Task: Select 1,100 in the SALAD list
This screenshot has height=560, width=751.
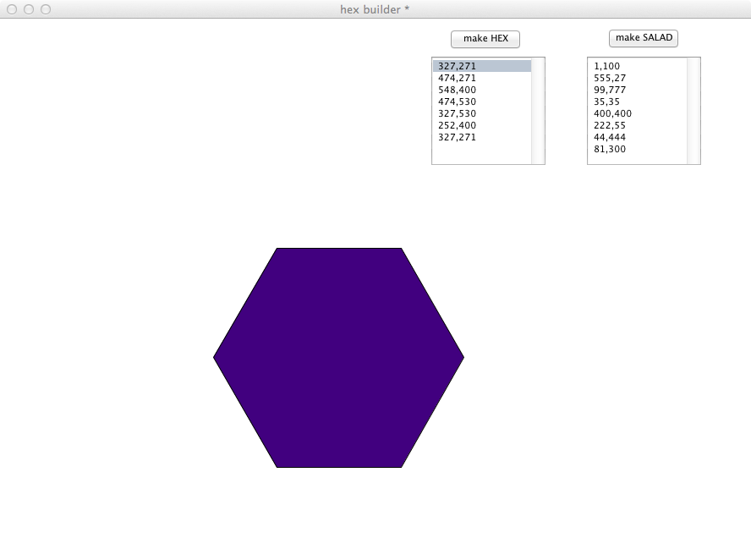Action: [606, 66]
